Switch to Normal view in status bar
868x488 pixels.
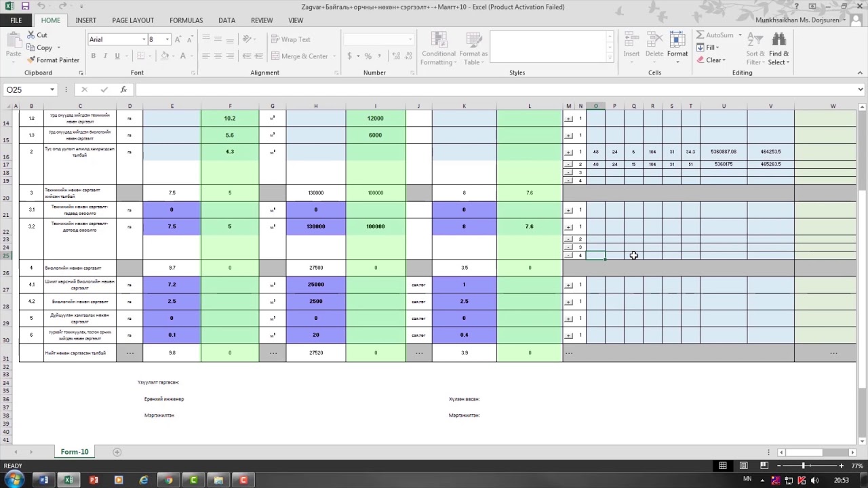coord(723,466)
